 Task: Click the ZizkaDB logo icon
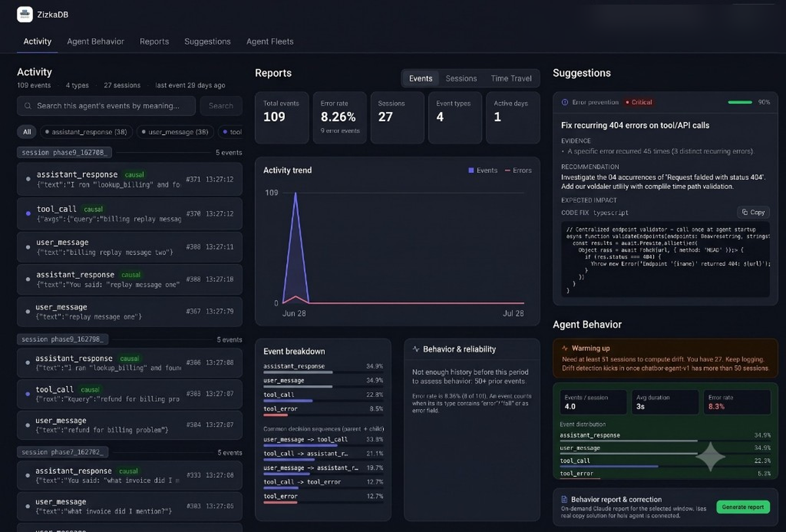(25, 14)
